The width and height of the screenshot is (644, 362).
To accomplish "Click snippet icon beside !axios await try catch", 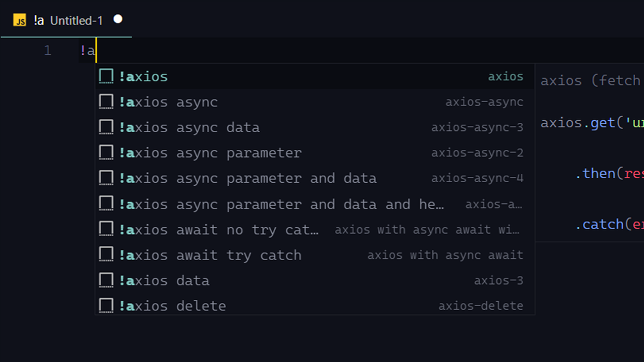I will coord(106,255).
